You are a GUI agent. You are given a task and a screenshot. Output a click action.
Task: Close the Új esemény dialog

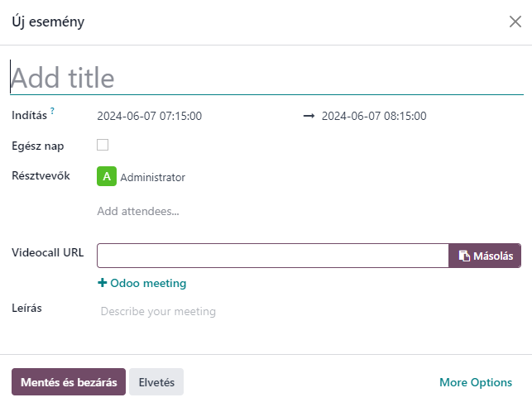click(515, 22)
